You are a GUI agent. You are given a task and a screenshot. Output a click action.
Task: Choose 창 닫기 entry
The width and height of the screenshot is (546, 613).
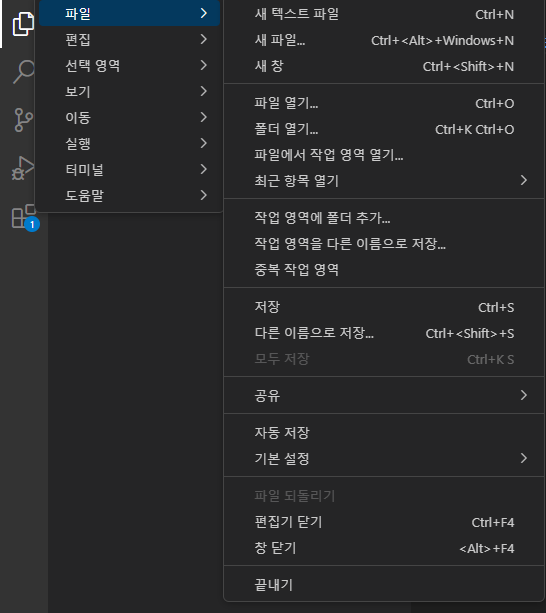point(384,548)
